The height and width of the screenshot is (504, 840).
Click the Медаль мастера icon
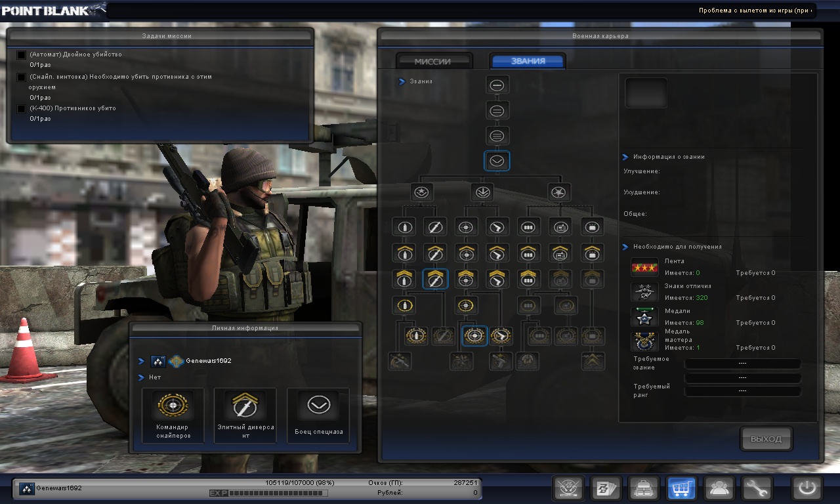coord(644,342)
